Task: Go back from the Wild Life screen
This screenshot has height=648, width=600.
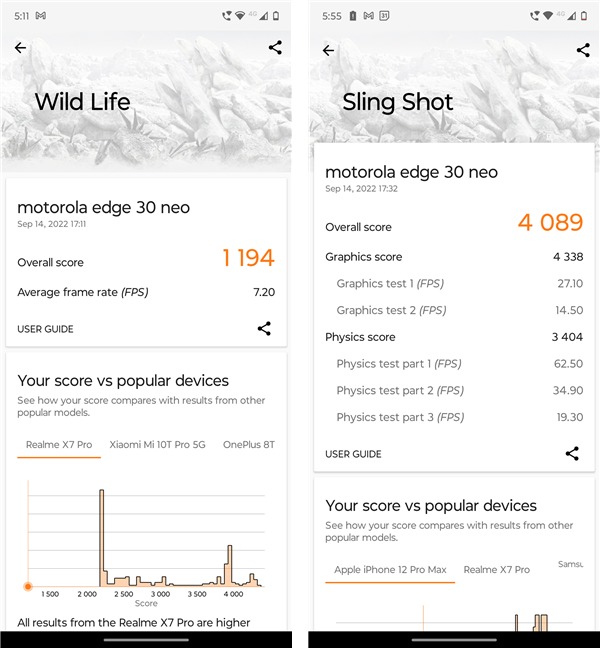Action: [x=21, y=48]
